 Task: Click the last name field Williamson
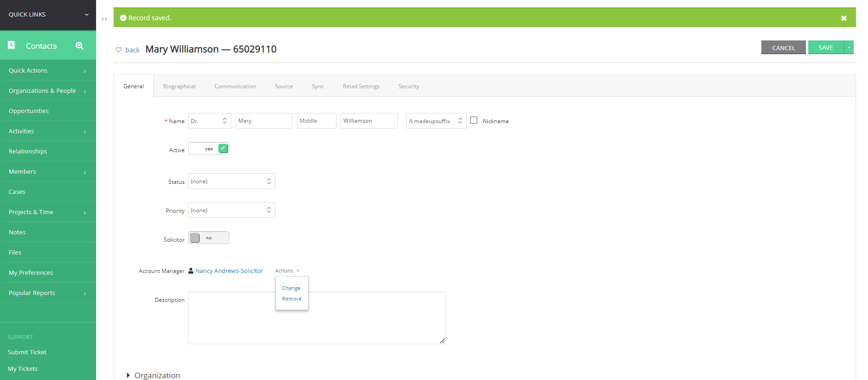369,121
